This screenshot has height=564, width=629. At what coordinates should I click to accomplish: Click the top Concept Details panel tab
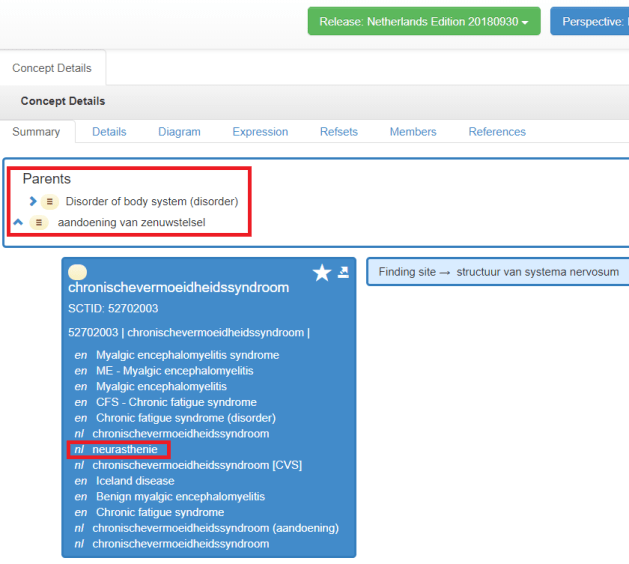tap(52, 69)
